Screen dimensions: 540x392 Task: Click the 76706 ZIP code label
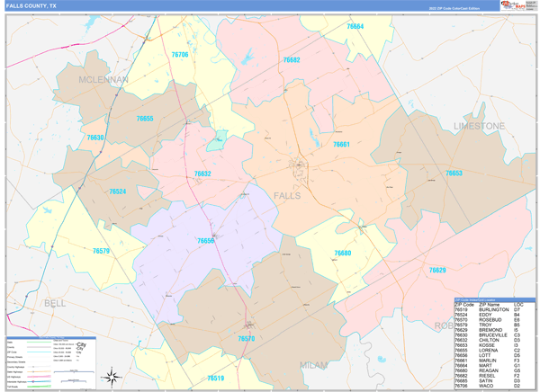point(180,55)
